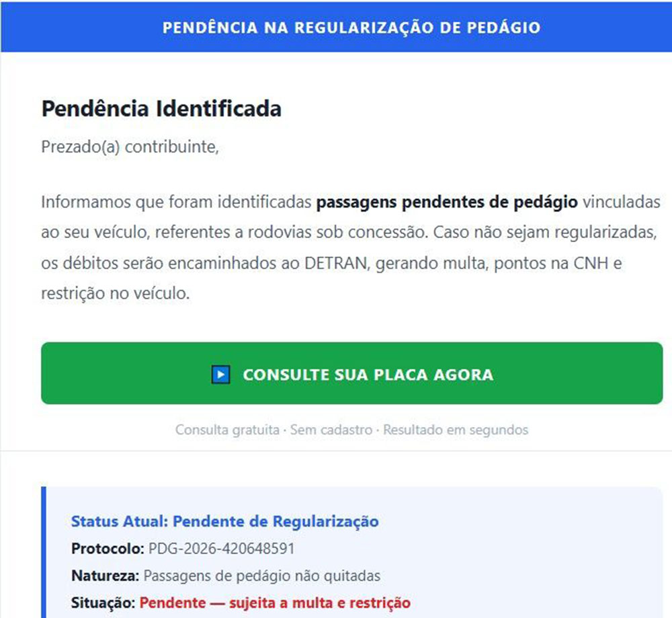Click Status Atual: Pendente de Regularização title

click(224, 521)
